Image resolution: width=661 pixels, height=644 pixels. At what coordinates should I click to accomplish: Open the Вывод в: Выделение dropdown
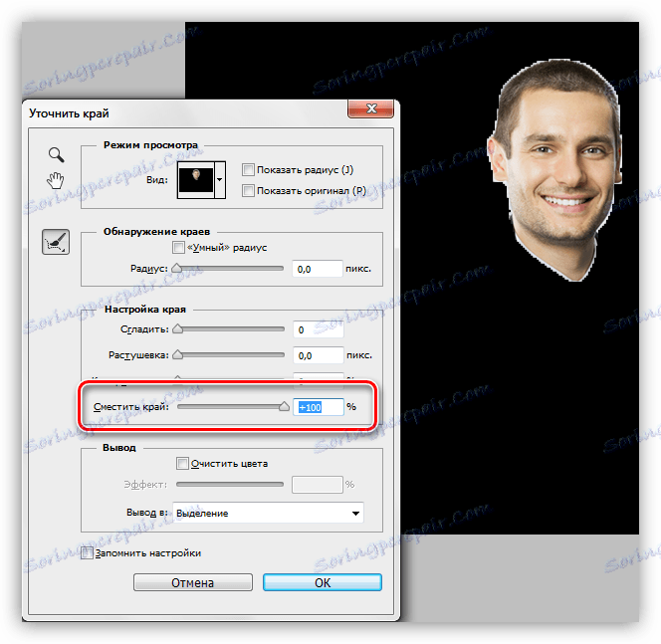click(268, 513)
